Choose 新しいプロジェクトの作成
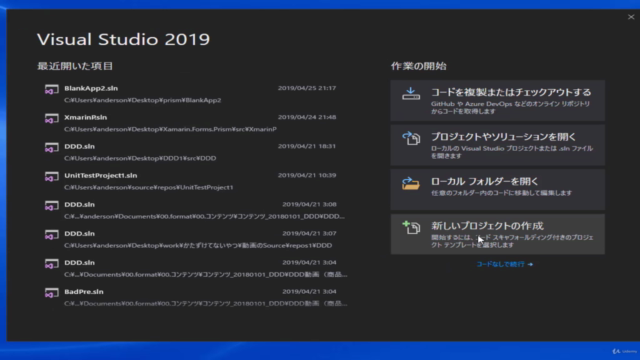 coord(498,234)
